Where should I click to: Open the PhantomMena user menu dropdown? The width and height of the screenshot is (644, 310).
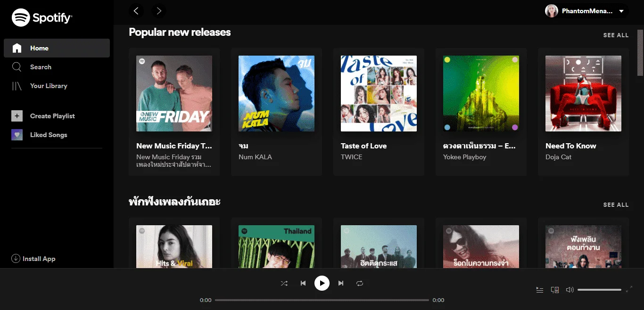coord(586,11)
